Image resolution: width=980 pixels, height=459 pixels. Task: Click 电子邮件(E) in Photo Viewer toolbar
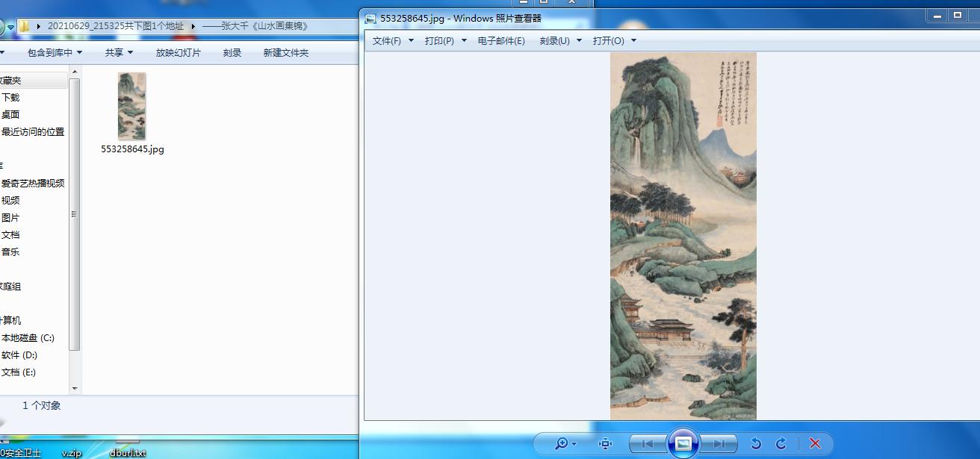pyautogui.click(x=501, y=41)
